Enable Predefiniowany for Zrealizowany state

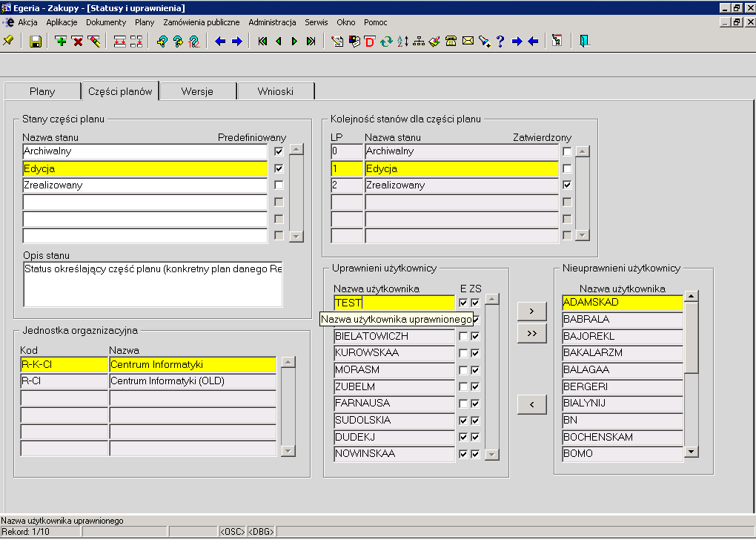279,185
